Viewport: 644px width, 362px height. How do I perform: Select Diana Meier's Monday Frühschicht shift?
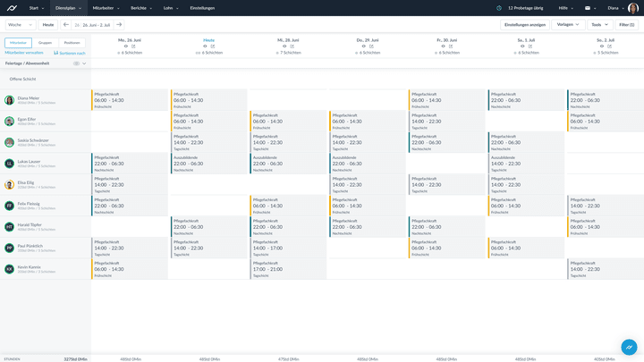[x=129, y=100]
